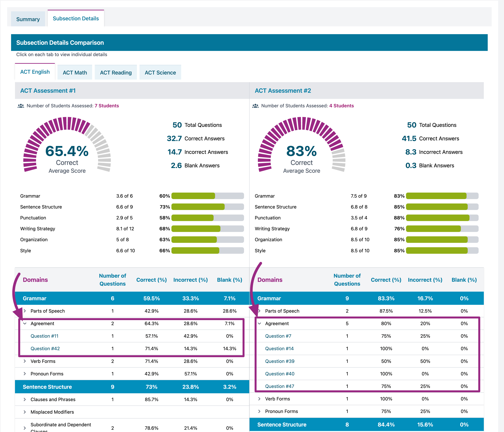Expand Pronoun Forms in Assessment #2 table
This screenshot has width=504, height=432.
pos(259,411)
